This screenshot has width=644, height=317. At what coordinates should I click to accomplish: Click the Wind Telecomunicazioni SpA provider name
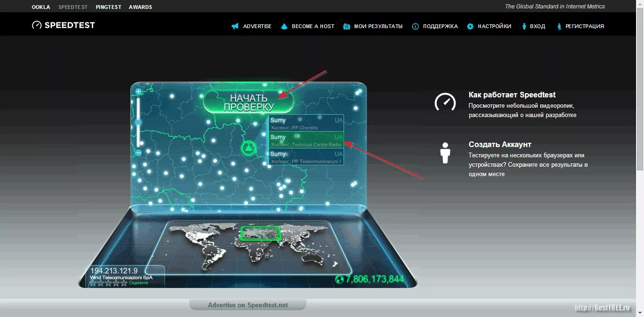coord(121,278)
